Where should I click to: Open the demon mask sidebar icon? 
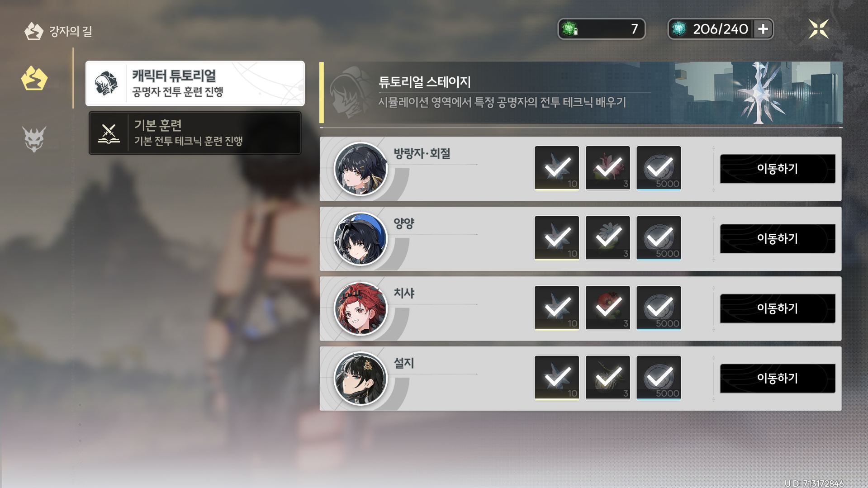(x=34, y=138)
